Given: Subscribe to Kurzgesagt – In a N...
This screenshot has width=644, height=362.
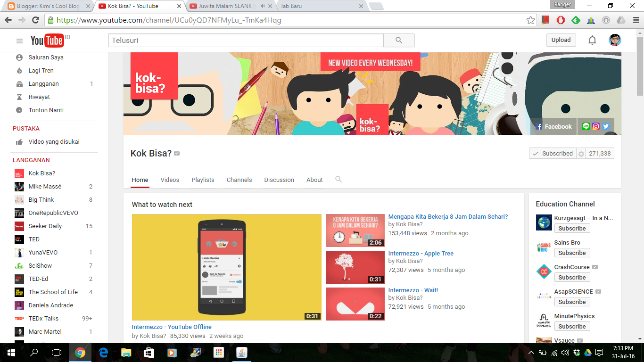Looking at the screenshot, I should click(x=572, y=229).
